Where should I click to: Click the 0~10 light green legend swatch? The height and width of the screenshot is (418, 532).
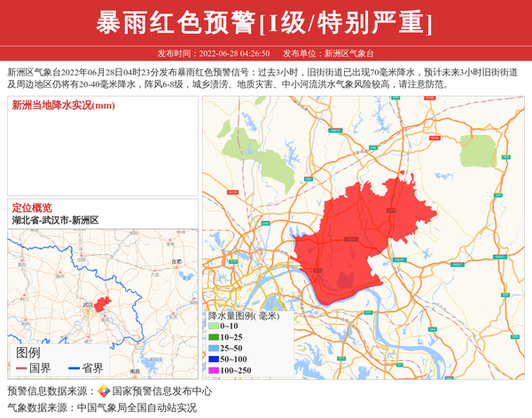click(x=213, y=327)
